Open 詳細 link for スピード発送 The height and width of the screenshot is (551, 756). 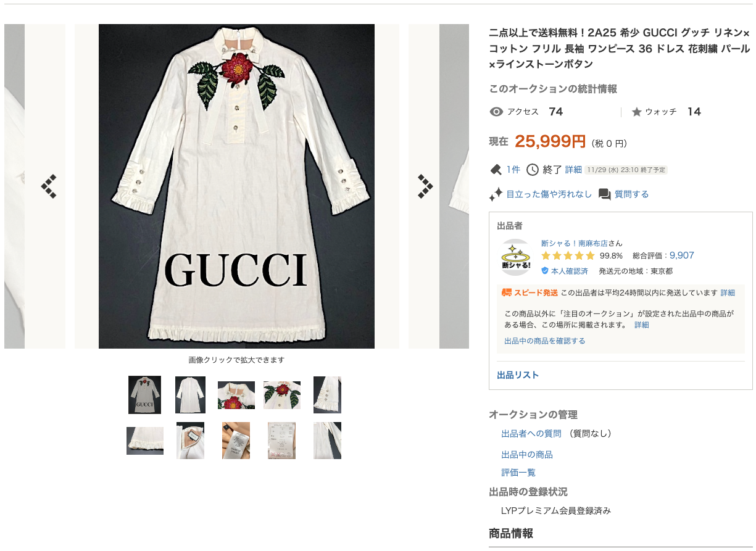click(x=728, y=292)
